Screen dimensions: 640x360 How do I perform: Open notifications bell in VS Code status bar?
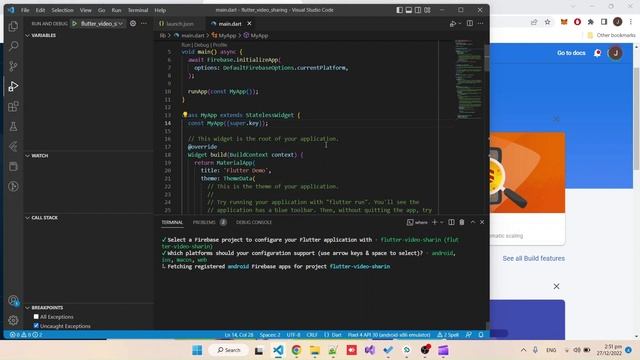pyautogui.click(x=481, y=335)
